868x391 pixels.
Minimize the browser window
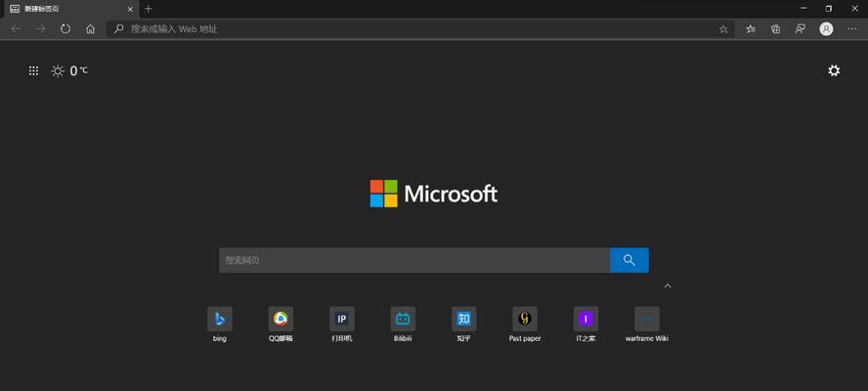click(x=803, y=8)
